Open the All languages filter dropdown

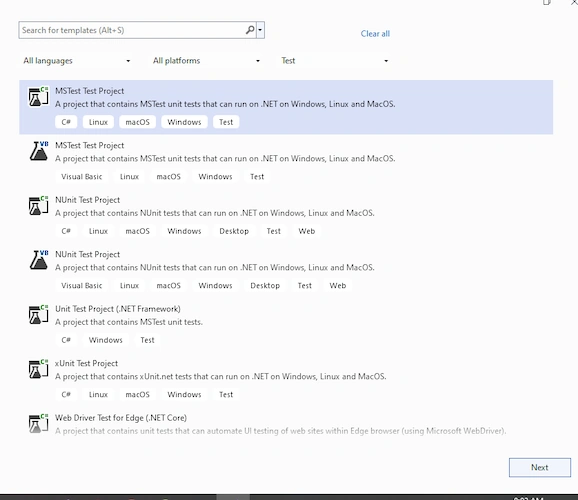[76, 61]
